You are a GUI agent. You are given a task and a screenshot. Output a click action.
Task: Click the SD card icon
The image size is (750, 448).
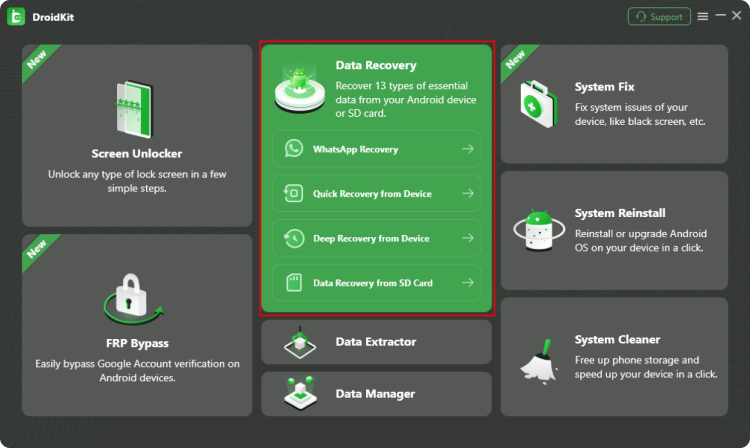(293, 283)
